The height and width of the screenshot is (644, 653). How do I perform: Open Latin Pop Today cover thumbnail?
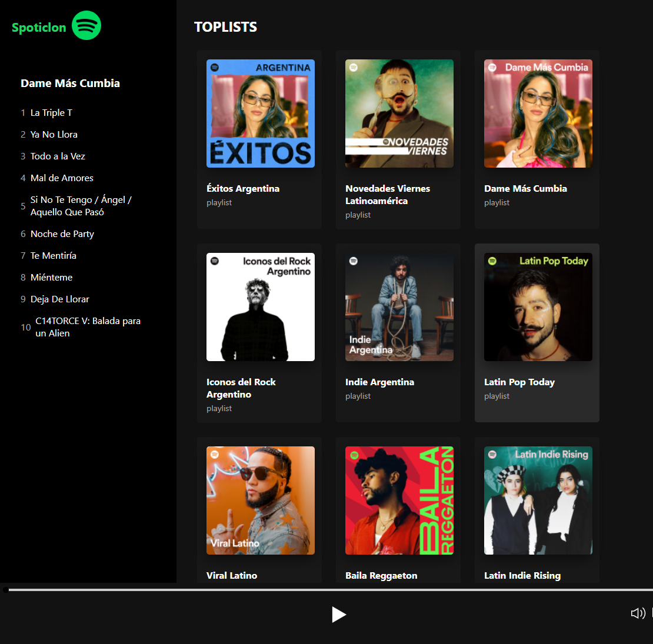click(538, 307)
